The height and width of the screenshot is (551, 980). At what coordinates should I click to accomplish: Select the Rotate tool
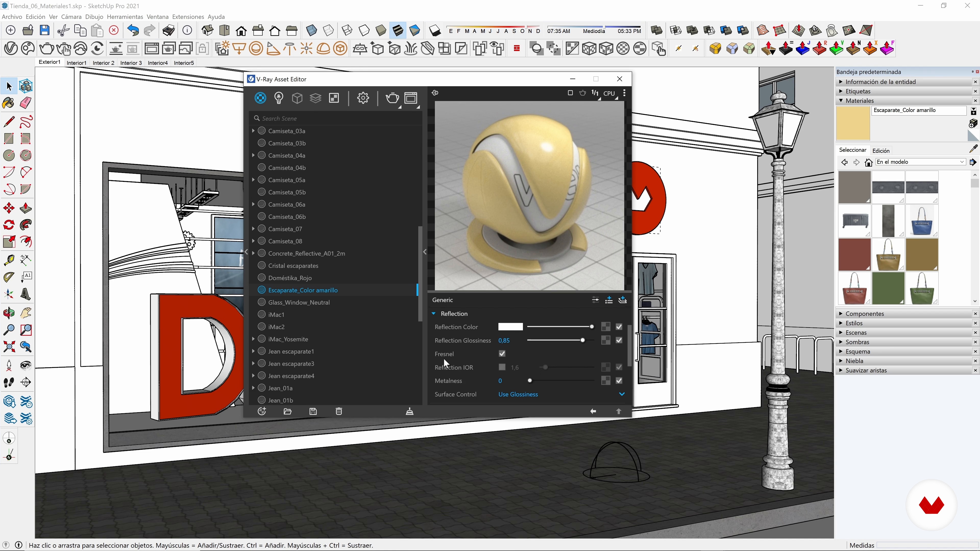tap(9, 225)
